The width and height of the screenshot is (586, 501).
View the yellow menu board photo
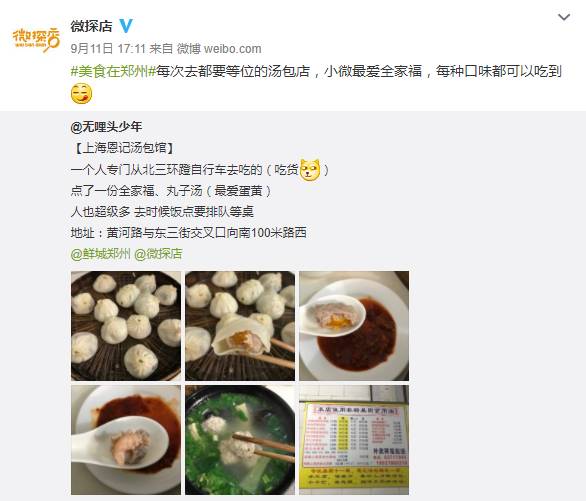point(354,440)
